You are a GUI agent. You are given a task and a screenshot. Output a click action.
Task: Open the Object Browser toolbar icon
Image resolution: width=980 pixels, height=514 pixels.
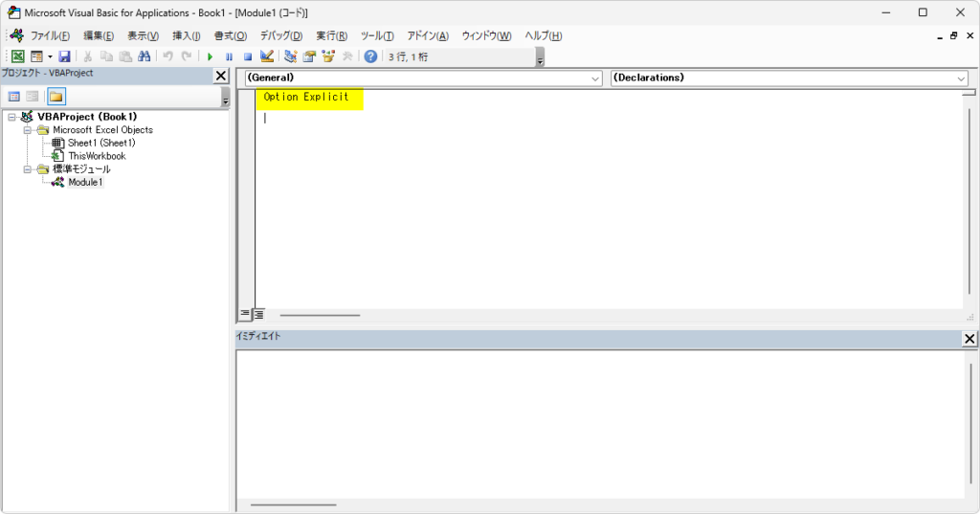(328, 56)
